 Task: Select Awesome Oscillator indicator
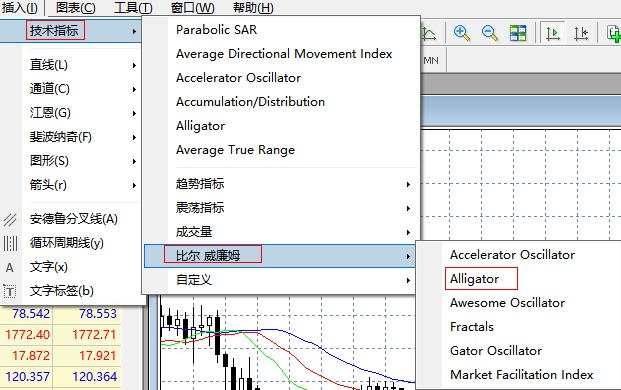(507, 303)
